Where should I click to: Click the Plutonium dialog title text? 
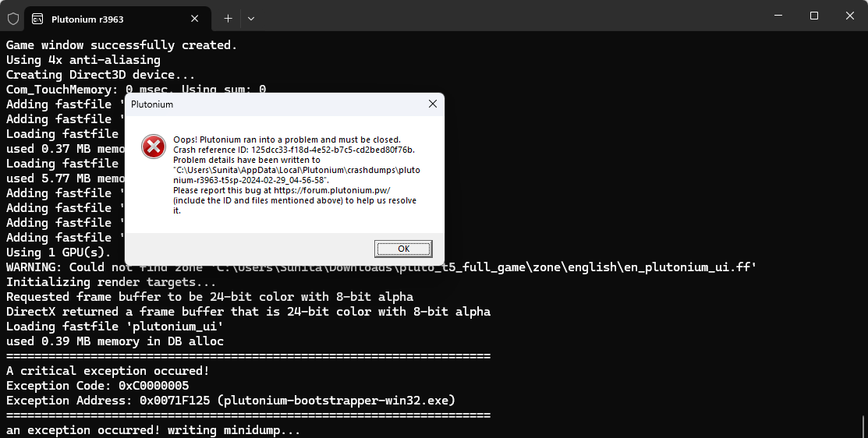click(152, 104)
